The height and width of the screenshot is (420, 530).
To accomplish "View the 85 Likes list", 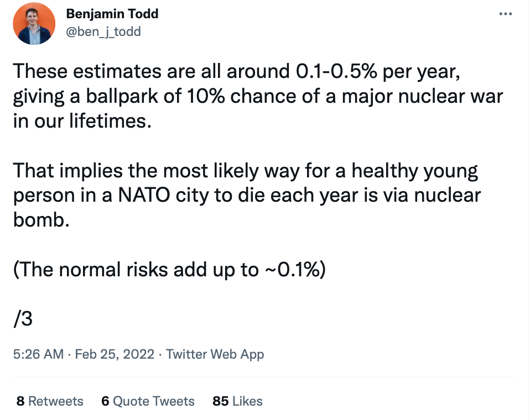I will point(237,401).
